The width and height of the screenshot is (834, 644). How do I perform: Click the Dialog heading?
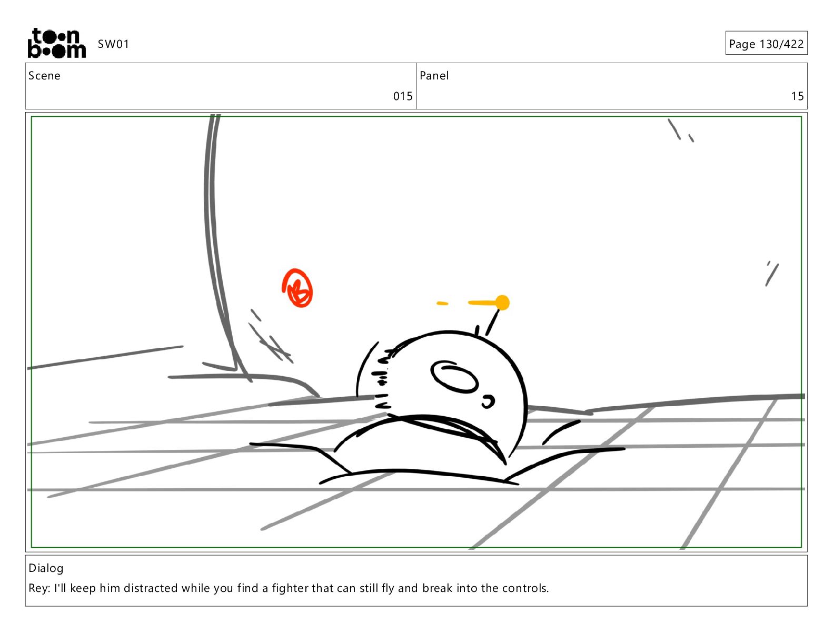[x=46, y=568]
